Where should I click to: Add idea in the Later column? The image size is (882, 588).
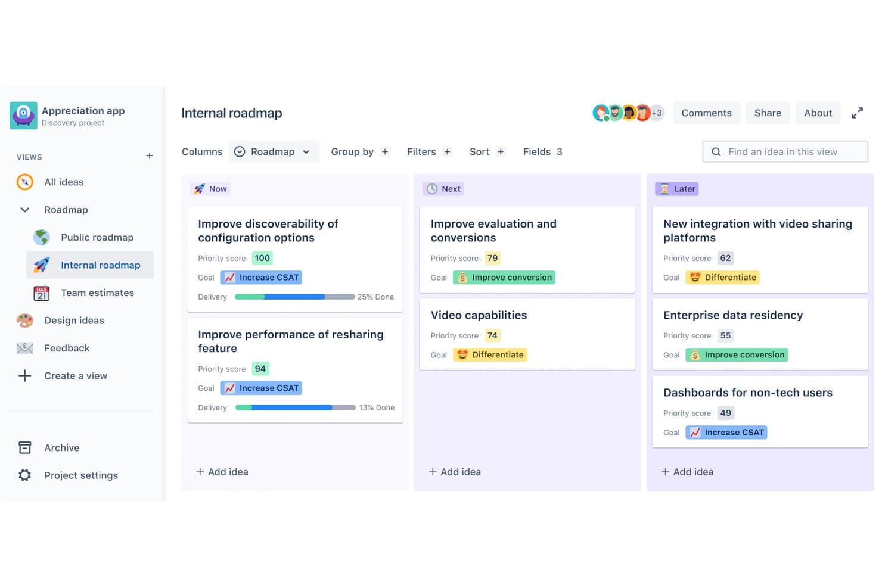[687, 472]
